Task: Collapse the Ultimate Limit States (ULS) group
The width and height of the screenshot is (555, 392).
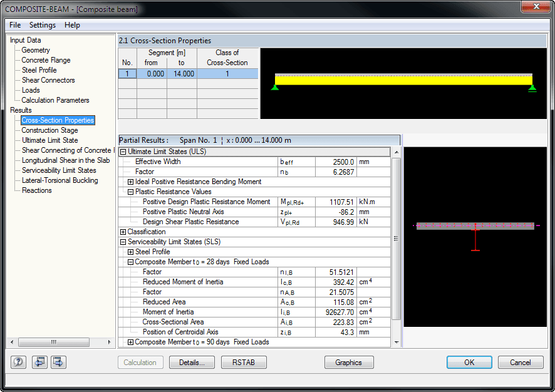Action: (123, 152)
